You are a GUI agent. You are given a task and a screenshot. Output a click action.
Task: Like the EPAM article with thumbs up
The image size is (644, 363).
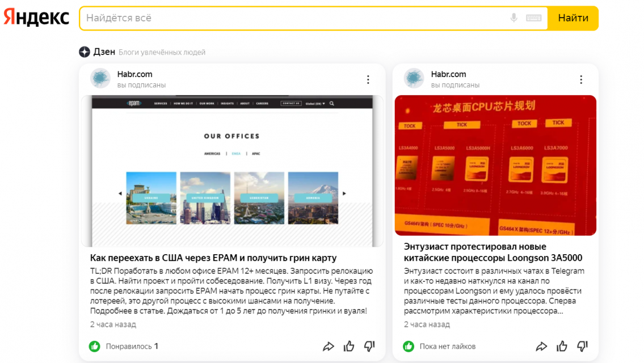(x=349, y=346)
